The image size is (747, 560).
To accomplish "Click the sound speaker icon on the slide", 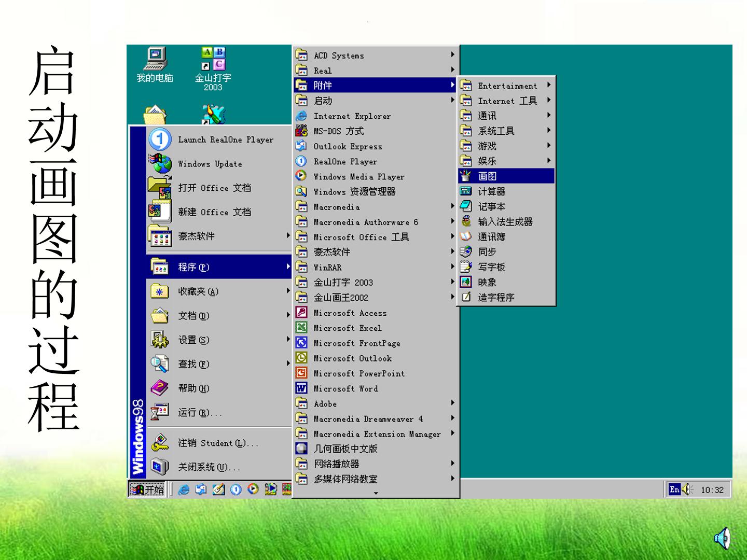I will click(723, 538).
